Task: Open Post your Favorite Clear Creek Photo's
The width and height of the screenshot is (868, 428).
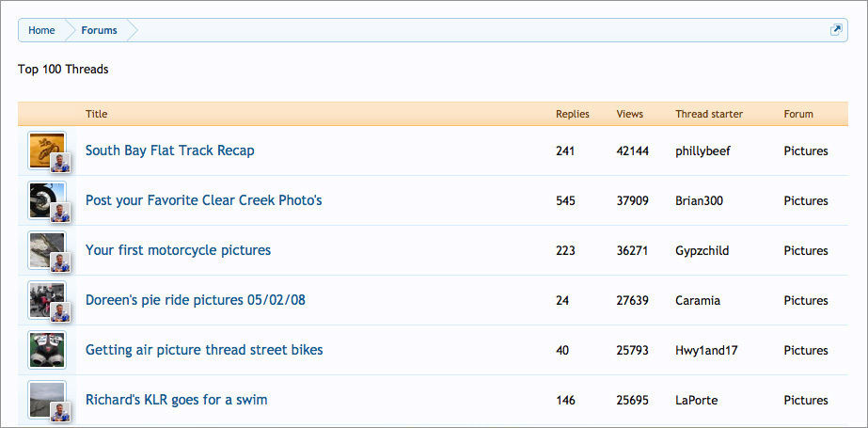Action: click(203, 200)
